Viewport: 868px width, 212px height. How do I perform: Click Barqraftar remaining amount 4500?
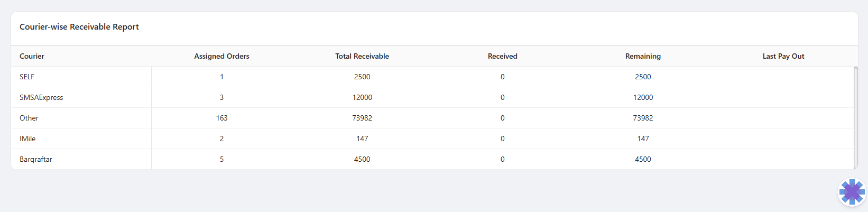643,159
